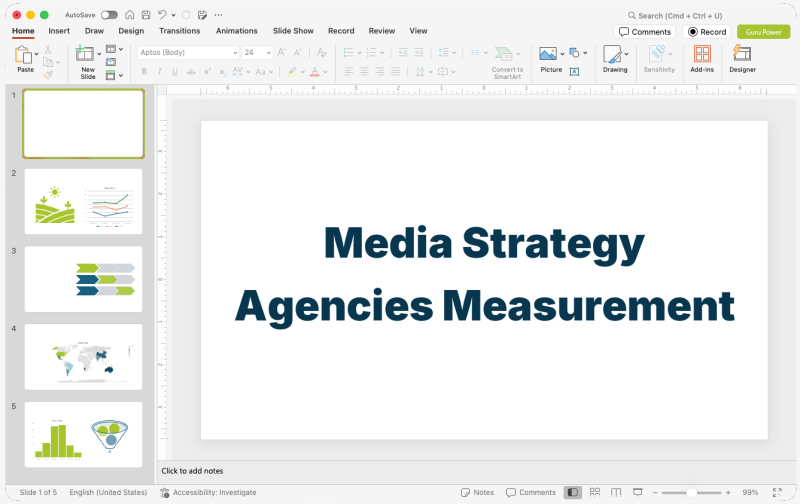Viewport: 800px width, 504px height.
Task: Open the quick access More options ellipsis
Action: 218,15
